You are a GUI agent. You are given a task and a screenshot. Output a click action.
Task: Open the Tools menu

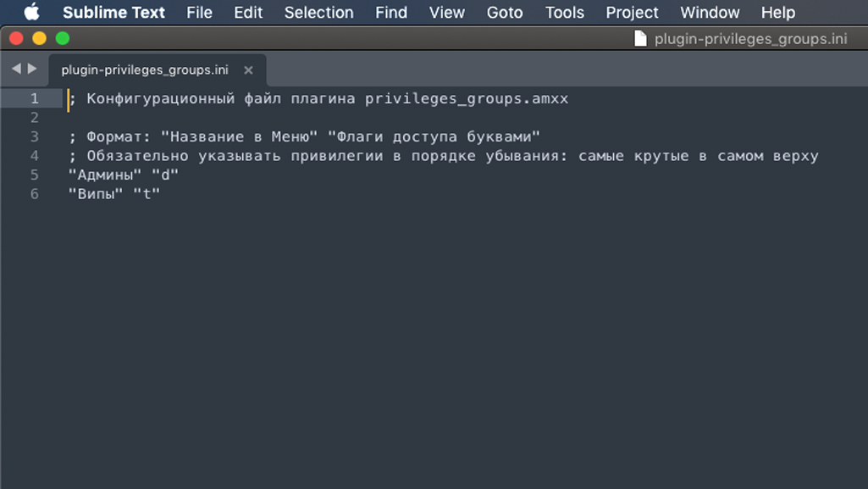(564, 12)
